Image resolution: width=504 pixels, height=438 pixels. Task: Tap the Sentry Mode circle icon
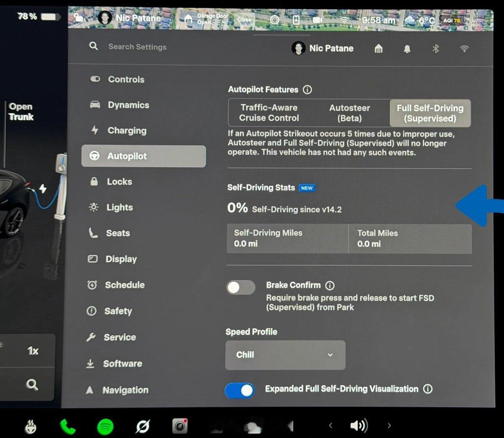[x=275, y=19]
